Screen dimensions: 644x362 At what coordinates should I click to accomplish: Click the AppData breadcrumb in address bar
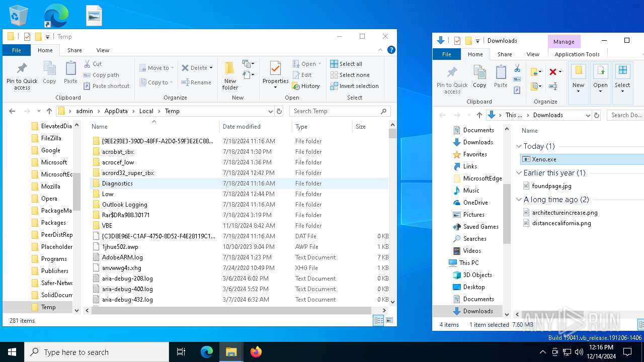(116, 111)
